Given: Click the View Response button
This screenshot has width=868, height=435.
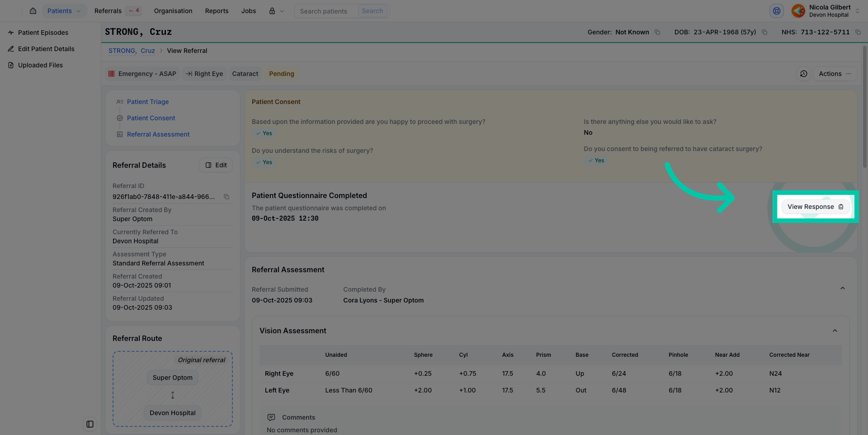Looking at the screenshot, I should tap(815, 207).
